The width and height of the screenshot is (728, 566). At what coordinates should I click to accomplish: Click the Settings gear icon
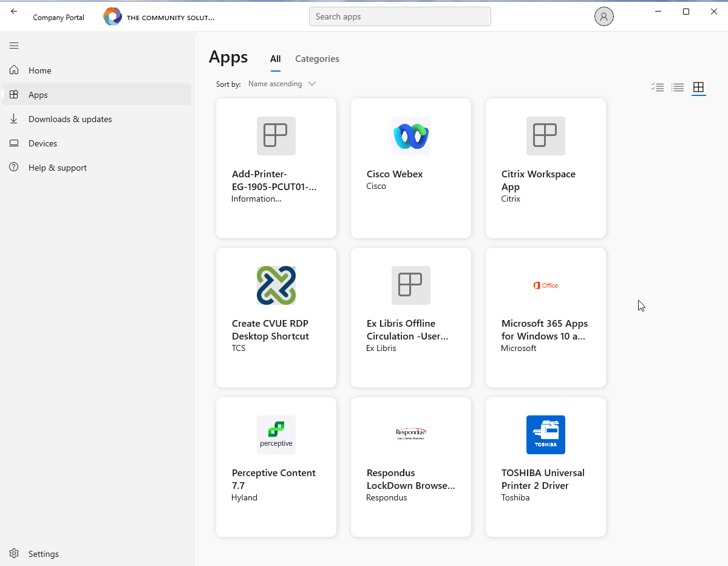14,553
